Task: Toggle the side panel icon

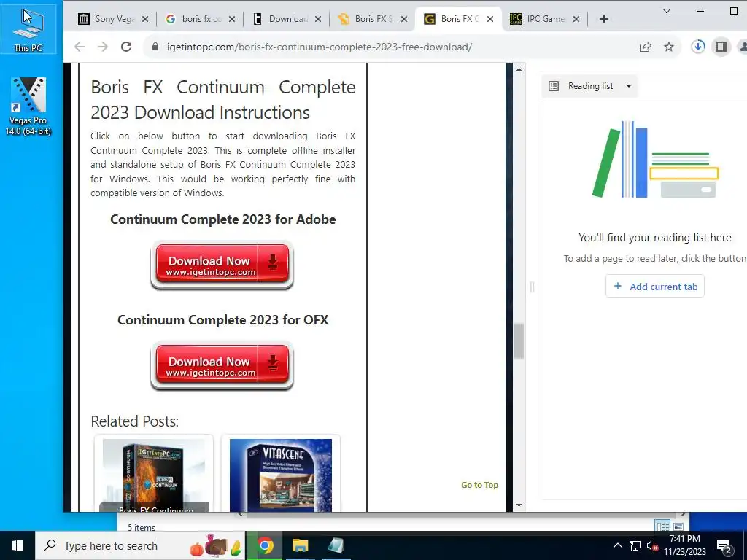Action: point(721,47)
